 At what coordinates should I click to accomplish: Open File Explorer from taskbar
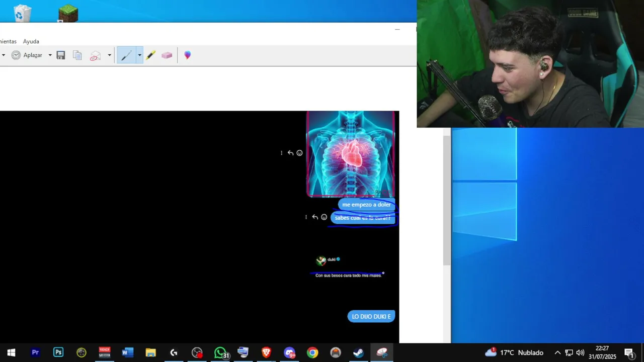[x=150, y=352]
